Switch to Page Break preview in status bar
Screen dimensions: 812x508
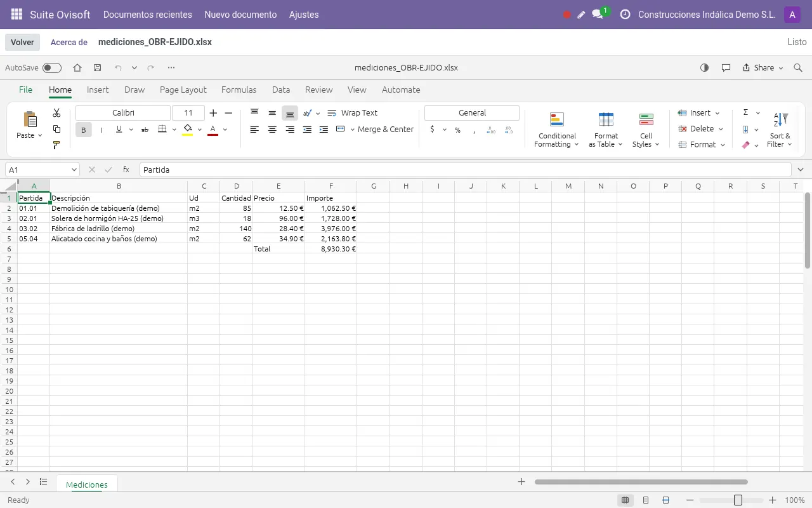pyautogui.click(x=665, y=500)
